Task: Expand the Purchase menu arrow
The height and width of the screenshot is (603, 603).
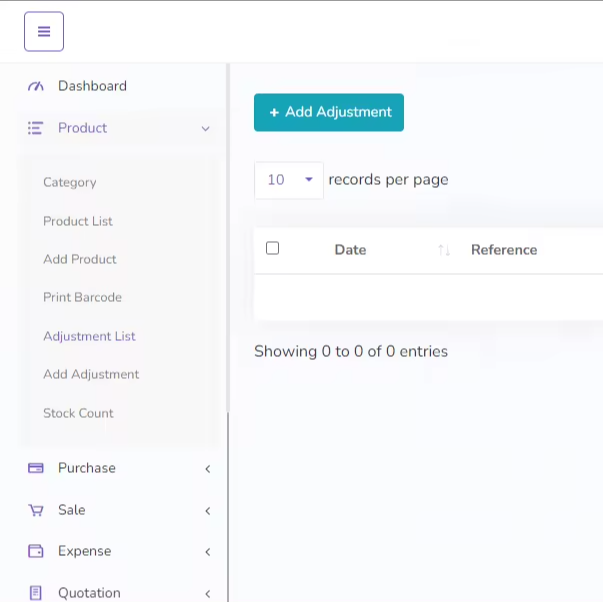Action: click(x=207, y=468)
